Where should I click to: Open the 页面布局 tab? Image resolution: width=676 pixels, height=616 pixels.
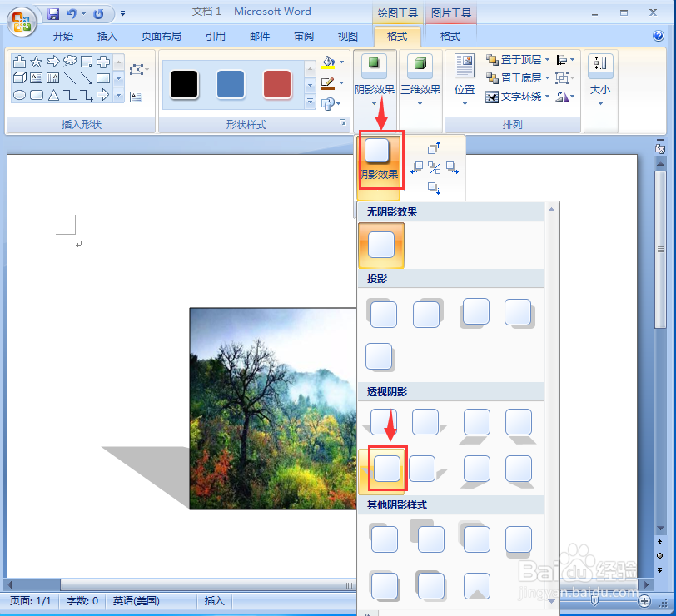click(162, 37)
